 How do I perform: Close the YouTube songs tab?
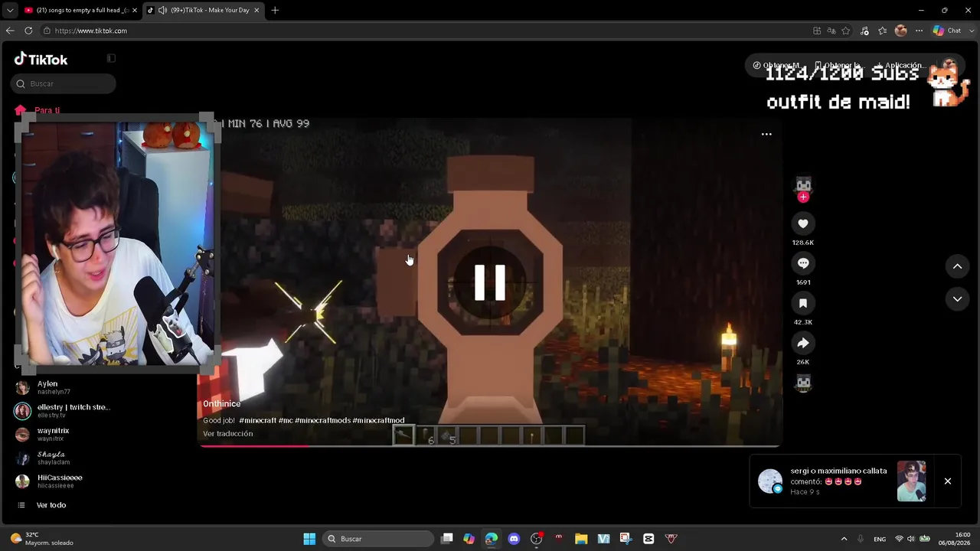tap(135, 10)
